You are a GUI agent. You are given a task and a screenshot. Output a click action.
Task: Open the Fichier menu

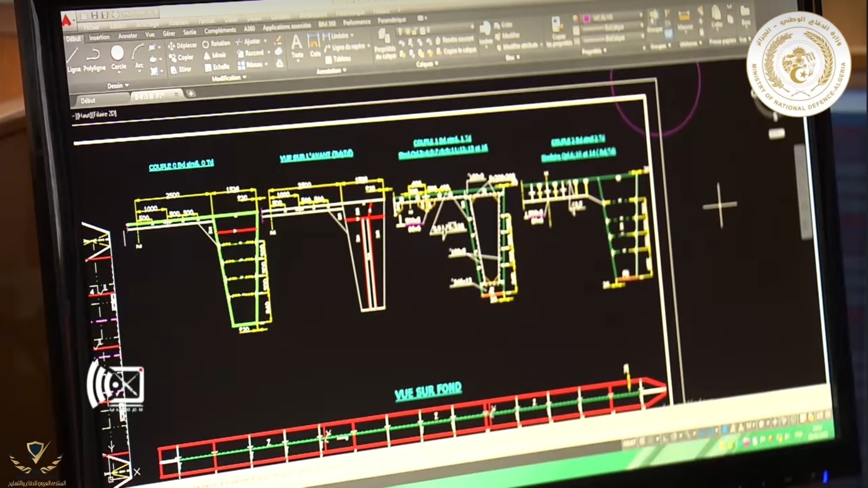(92, 27)
